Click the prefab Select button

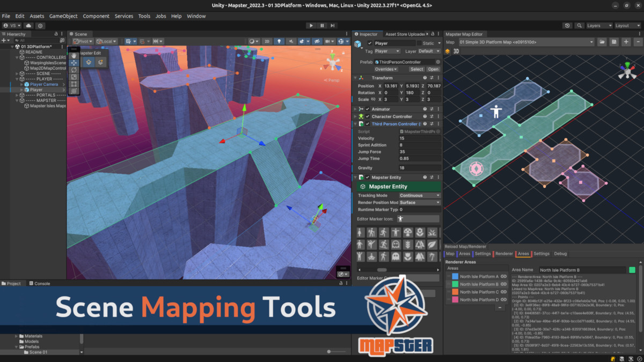(417, 69)
